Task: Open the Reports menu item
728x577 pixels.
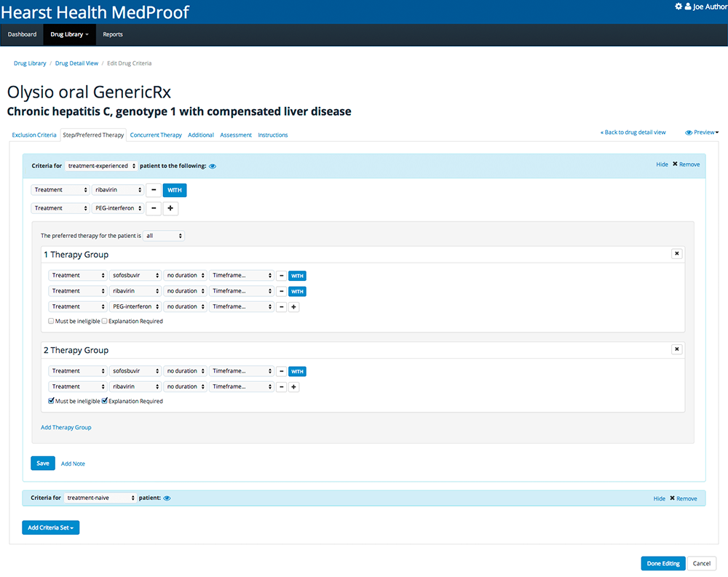Action: tap(113, 35)
